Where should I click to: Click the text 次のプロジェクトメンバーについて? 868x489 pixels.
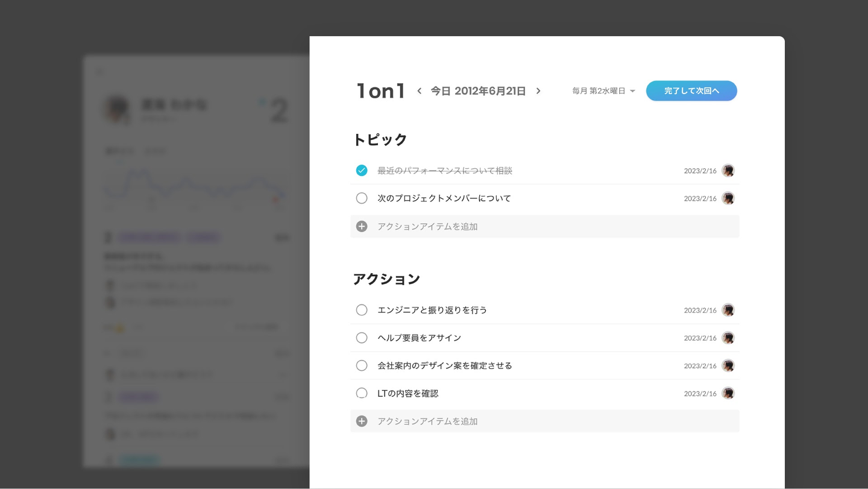click(x=444, y=198)
